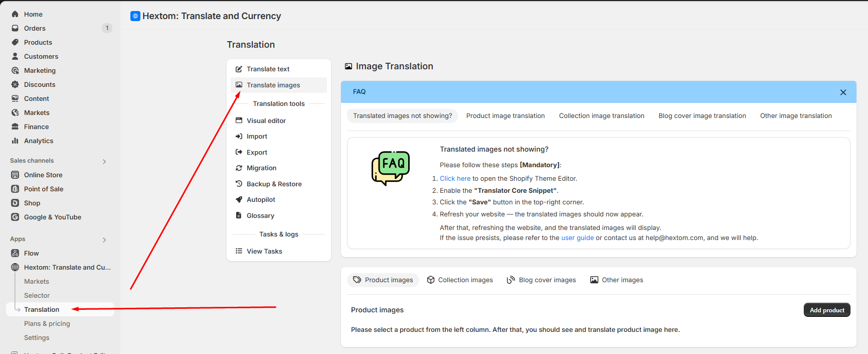Screen dimensions: 868x354
Task: Open the Translation submenu item
Action: [60, 309]
